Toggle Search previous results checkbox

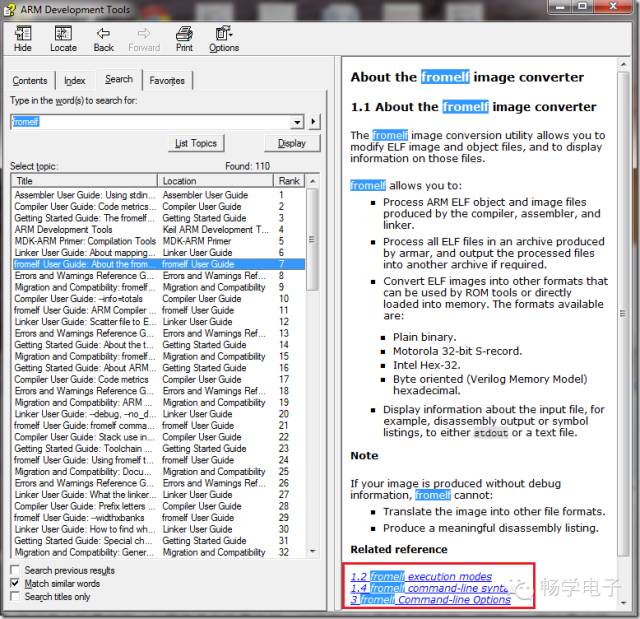pos(15,570)
